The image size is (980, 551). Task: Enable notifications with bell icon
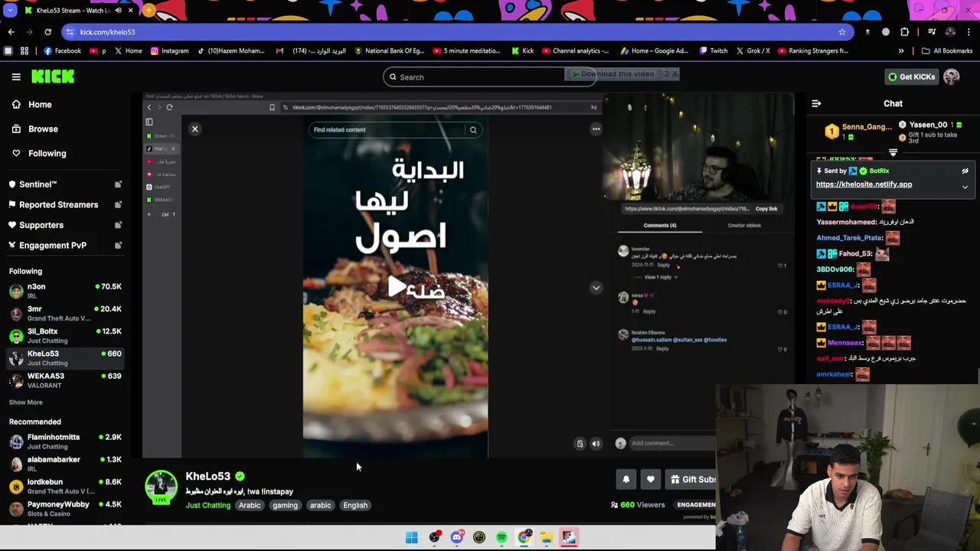(x=626, y=480)
